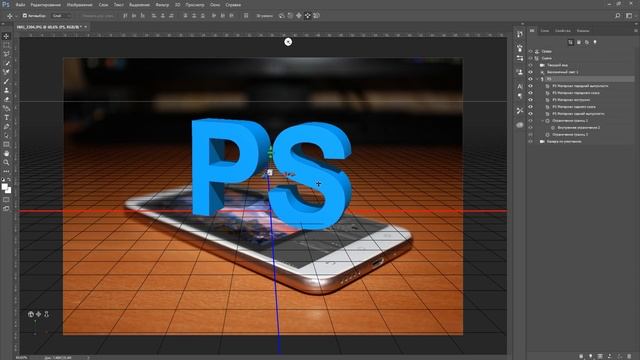The width and height of the screenshot is (640, 360).
Task: Open the Слой auto-select dropdown
Action: (x=61, y=16)
